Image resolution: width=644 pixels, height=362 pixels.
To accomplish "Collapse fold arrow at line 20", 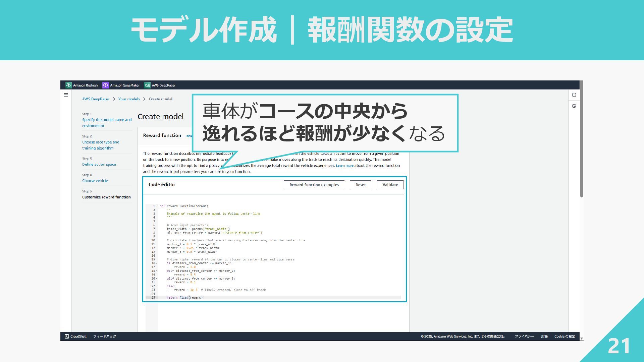I will pos(157,279).
